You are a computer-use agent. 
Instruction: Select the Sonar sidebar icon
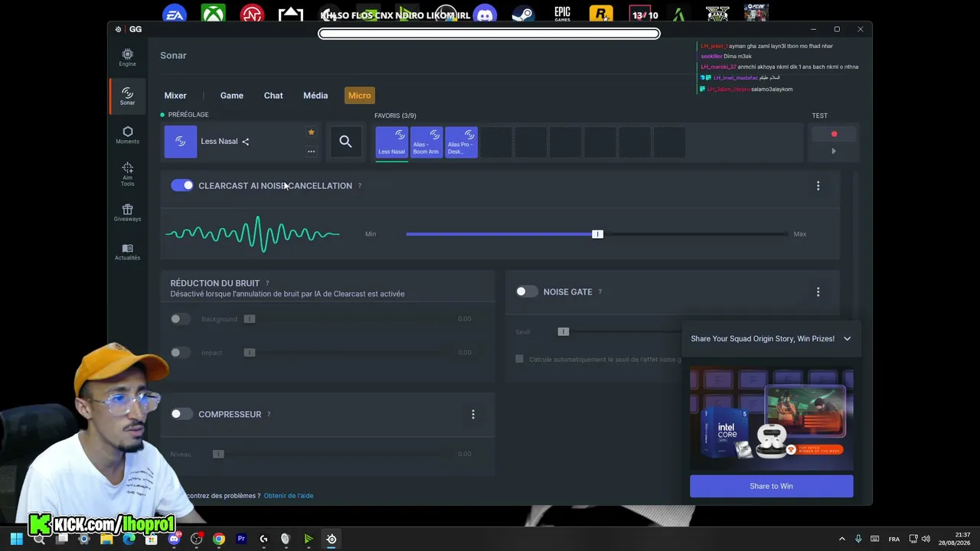127,96
